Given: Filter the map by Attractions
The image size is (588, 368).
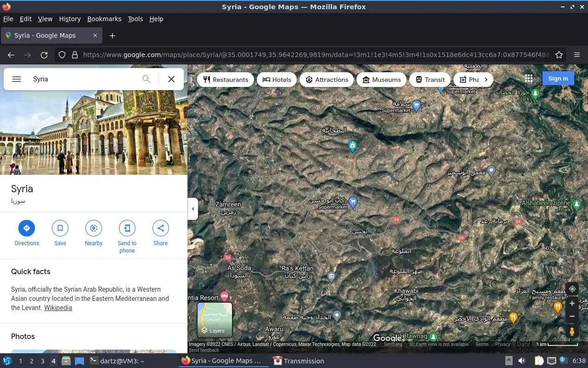Looking at the screenshot, I should point(327,80).
